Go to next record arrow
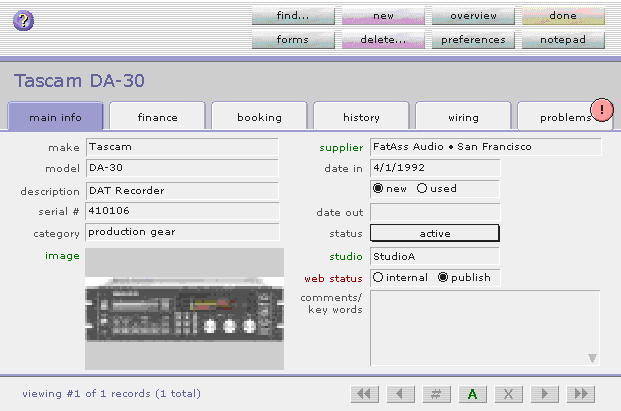Viewport: 621px width, 411px height. tap(545, 394)
